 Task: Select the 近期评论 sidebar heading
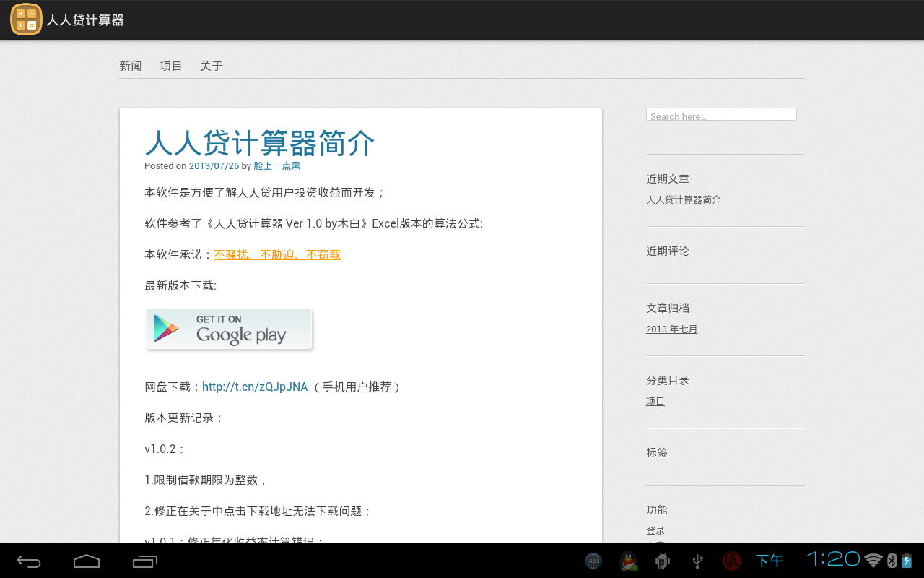pyautogui.click(x=668, y=251)
